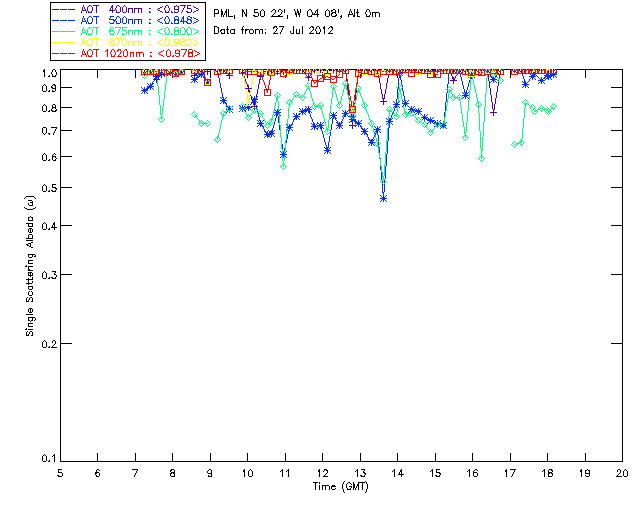Click the red square point dipping below 0.8
The height and width of the screenshot is (512, 640).
pos(352,109)
